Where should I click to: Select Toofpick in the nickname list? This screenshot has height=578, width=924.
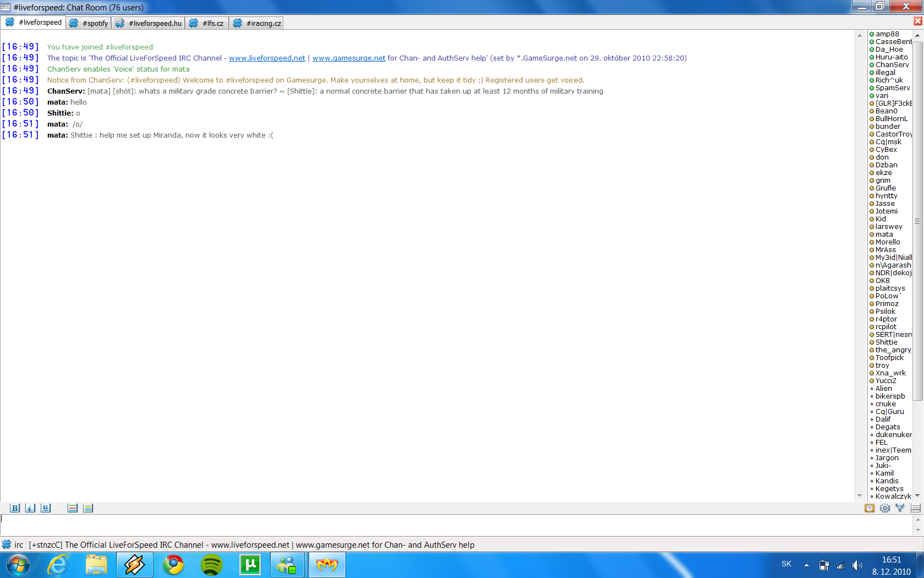coord(889,358)
